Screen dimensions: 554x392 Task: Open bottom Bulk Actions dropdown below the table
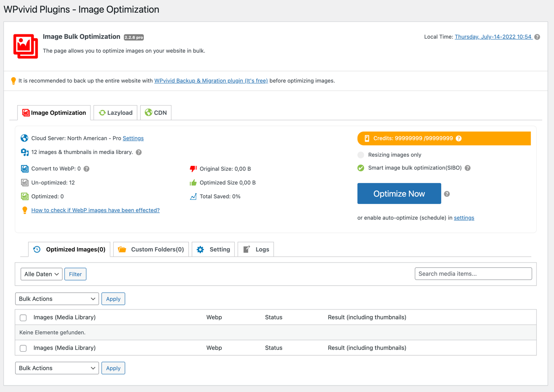point(57,368)
